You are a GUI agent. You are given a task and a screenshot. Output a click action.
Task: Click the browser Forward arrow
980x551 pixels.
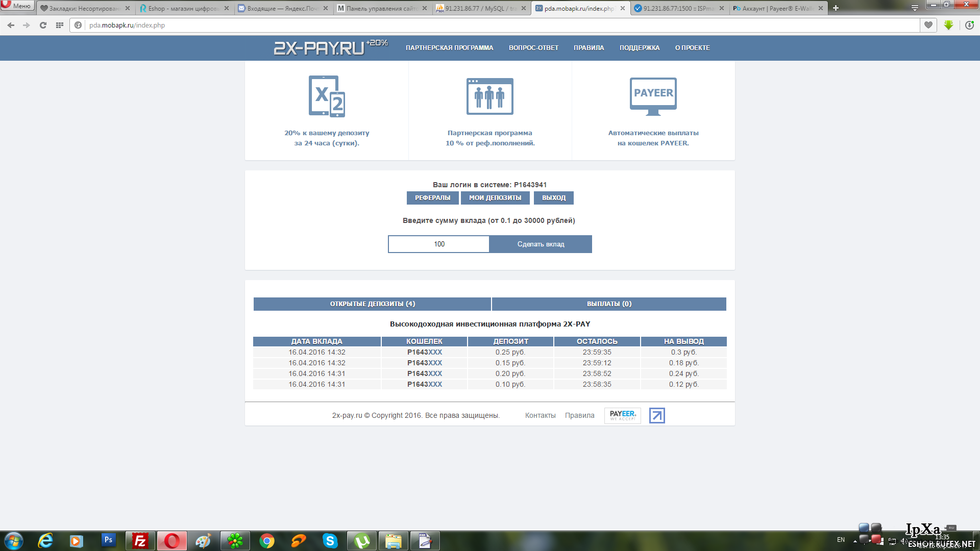(x=27, y=25)
